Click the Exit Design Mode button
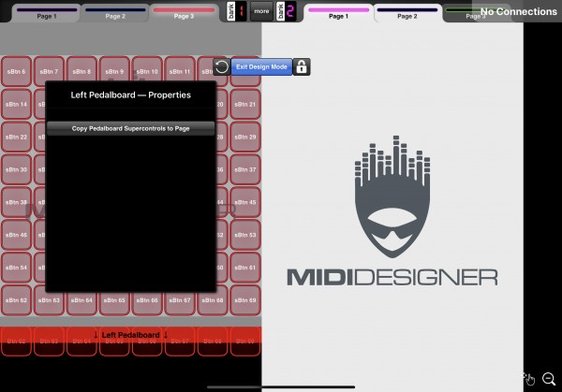This screenshot has height=392, width=562. (x=261, y=67)
